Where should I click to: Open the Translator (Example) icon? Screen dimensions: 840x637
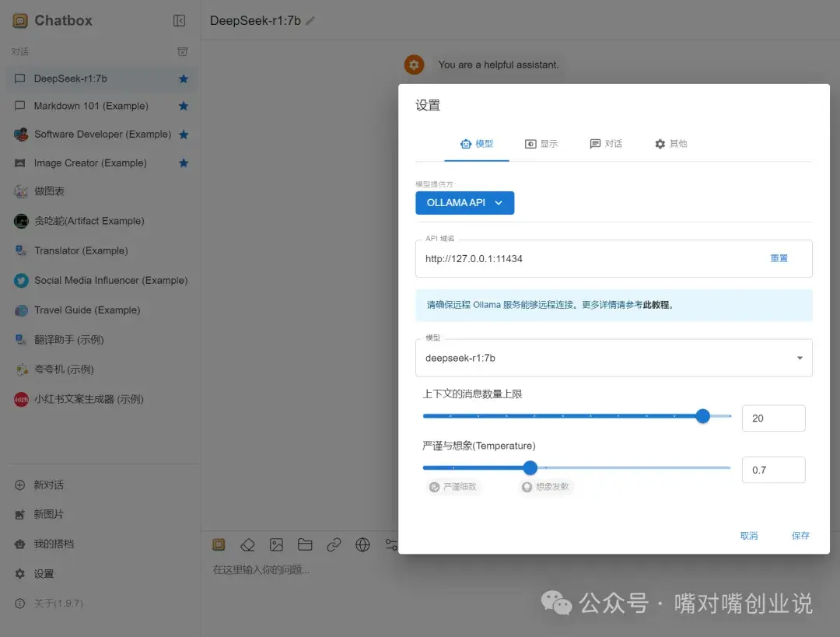(20, 250)
